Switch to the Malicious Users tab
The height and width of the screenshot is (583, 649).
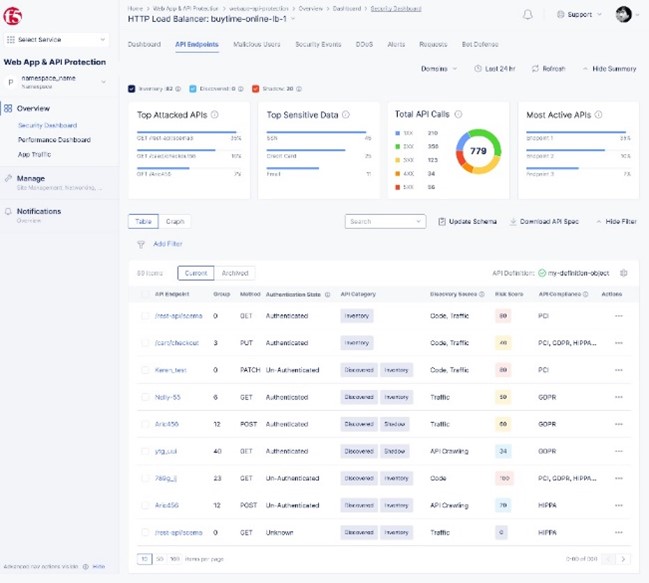257,45
